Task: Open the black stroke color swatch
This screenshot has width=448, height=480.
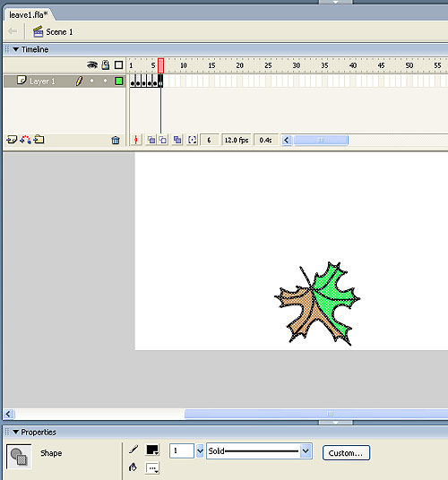Action: [x=152, y=450]
